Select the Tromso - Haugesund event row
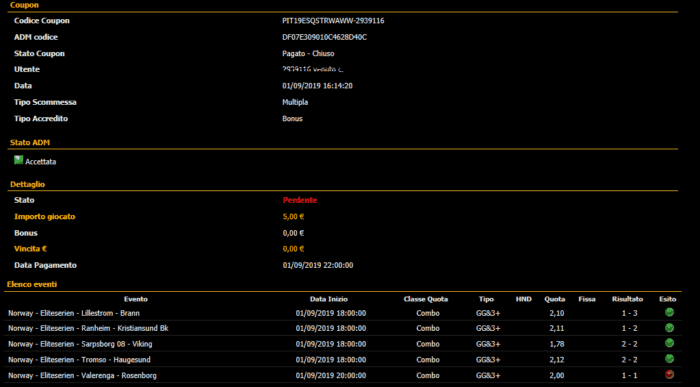 click(x=343, y=360)
